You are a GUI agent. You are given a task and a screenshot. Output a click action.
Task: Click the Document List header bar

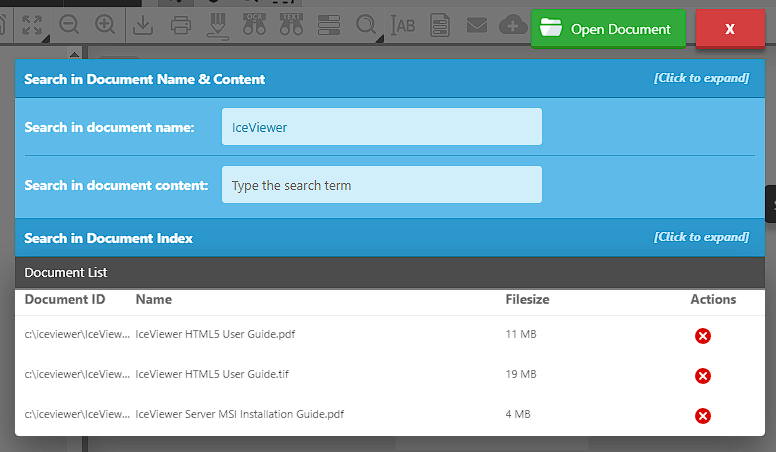(x=390, y=273)
